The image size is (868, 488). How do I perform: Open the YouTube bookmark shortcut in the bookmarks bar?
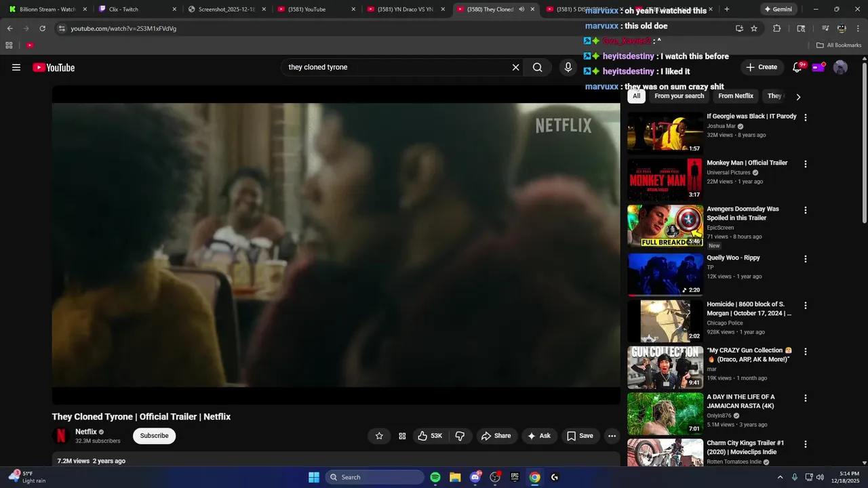click(30, 45)
